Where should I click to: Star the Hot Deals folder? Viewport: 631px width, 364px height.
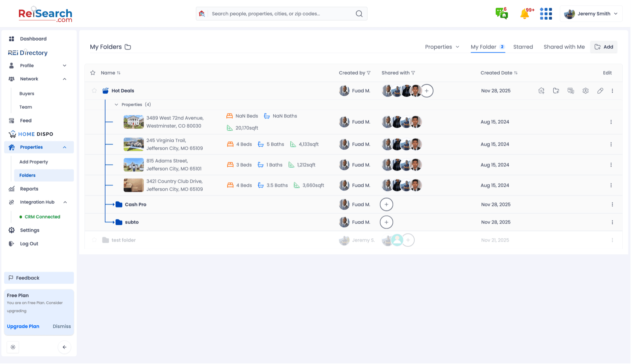pos(94,91)
